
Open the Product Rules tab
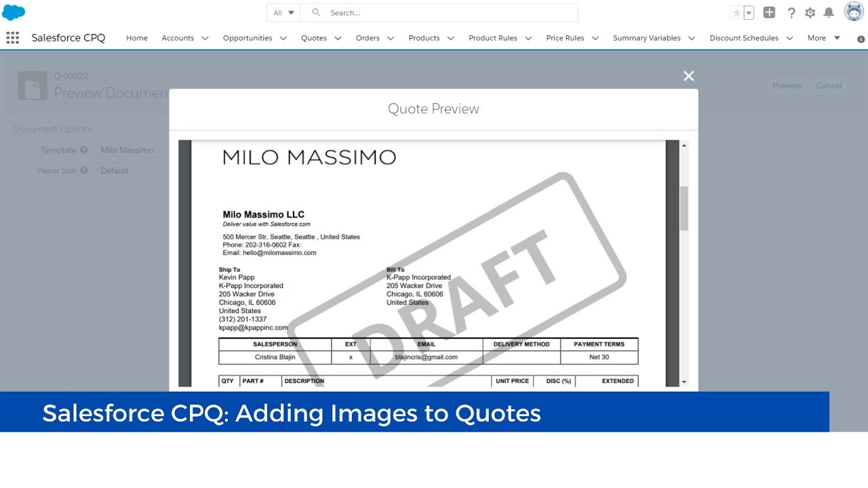493,38
